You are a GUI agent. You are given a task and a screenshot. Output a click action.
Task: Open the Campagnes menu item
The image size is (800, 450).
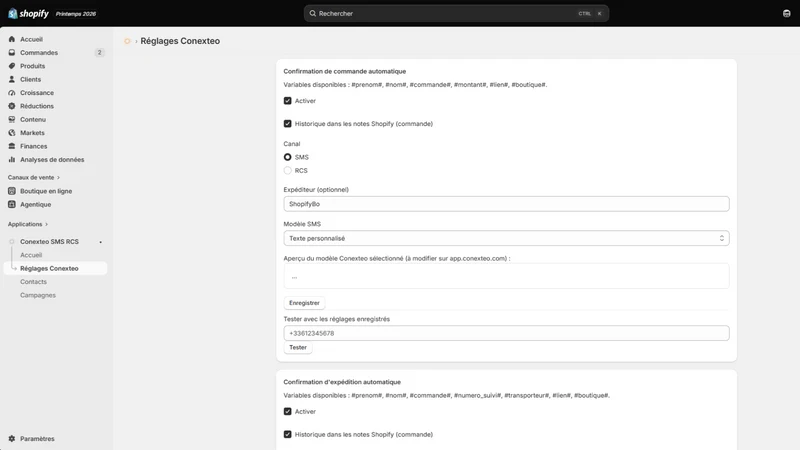point(38,295)
